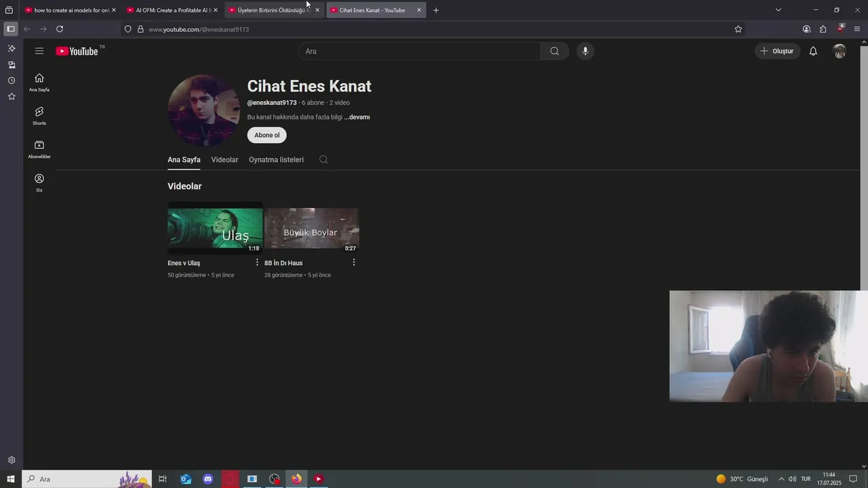Click the Büyük Boylar video thumbnail
This screenshot has width=868, height=488.
[312, 228]
